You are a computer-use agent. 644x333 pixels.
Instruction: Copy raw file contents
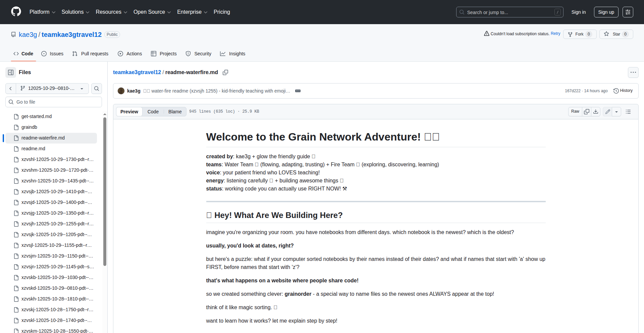(586, 112)
